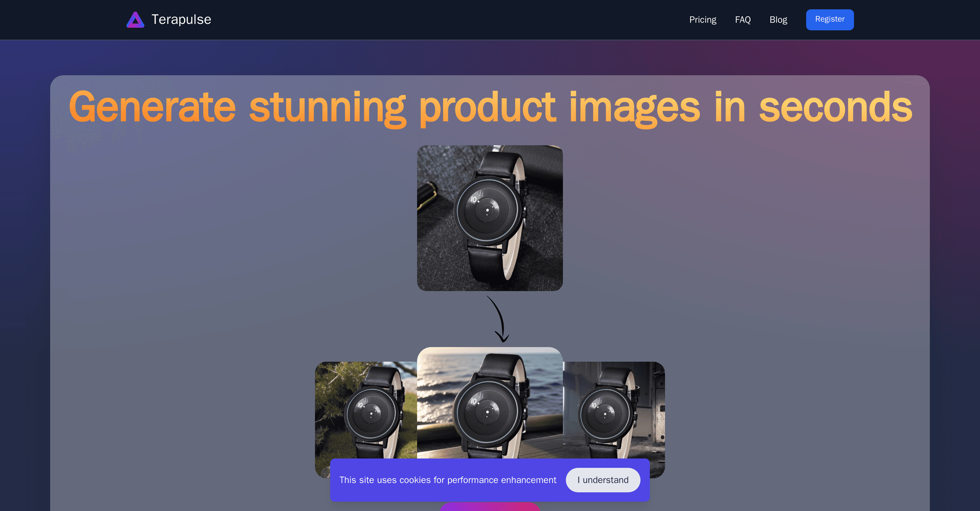Viewport: 980px width, 511px height.
Task: Click the Terapulse triangle logo icon
Action: (x=135, y=20)
